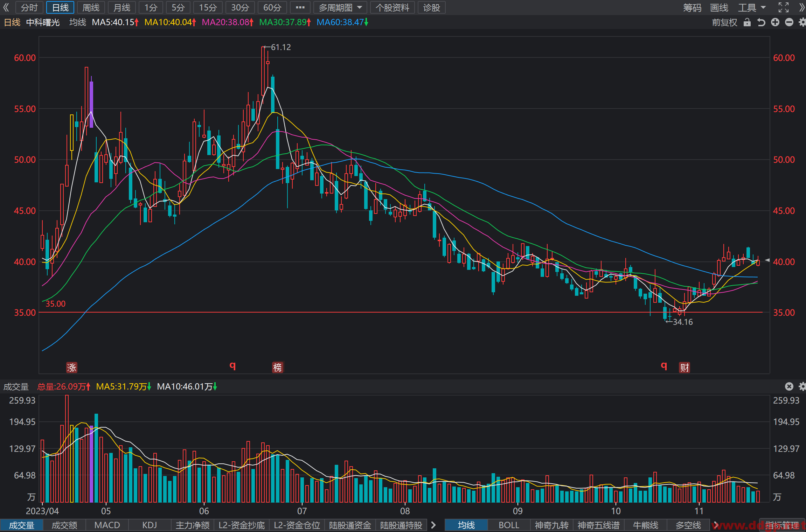806x532 pixels.
Task: Open volume panel settings gear
Action: click(x=802, y=386)
